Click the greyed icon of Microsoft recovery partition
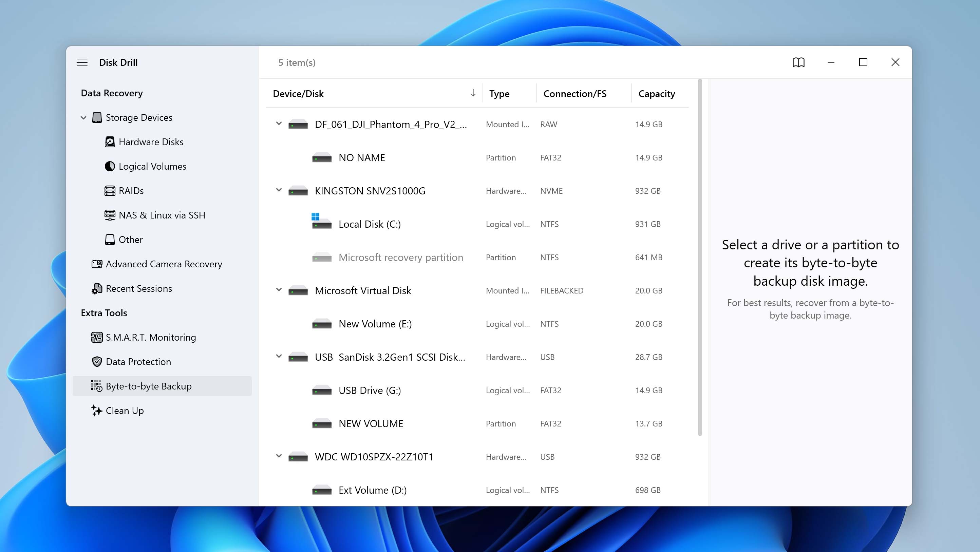The height and width of the screenshot is (552, 980). [322, 258]
